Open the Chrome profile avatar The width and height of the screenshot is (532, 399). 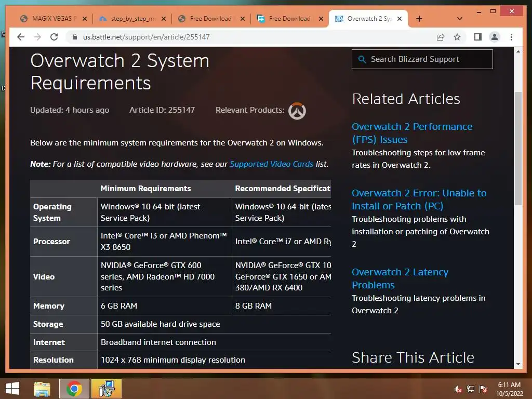495,37
